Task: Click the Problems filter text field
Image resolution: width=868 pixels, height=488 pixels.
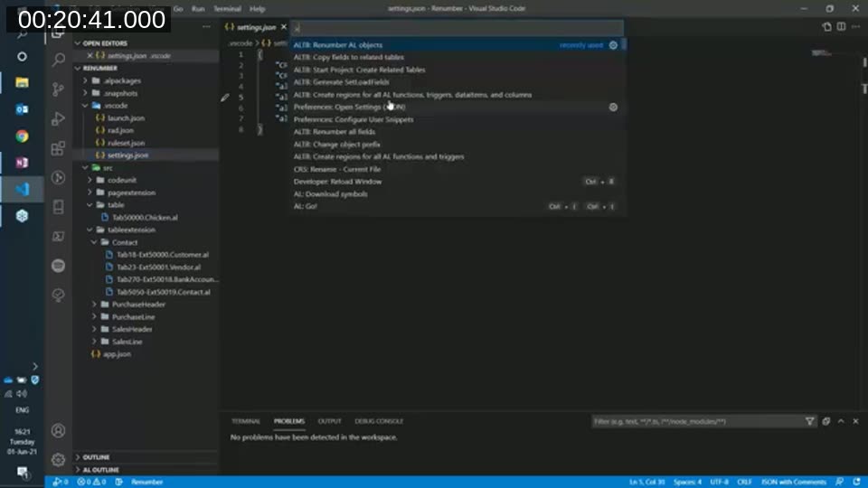Action: pos(696,422)
